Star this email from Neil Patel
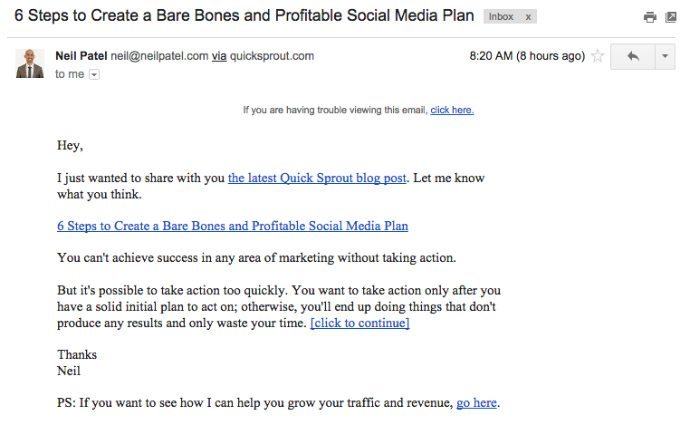Screen dimensions: 690x425 (597, 57)
